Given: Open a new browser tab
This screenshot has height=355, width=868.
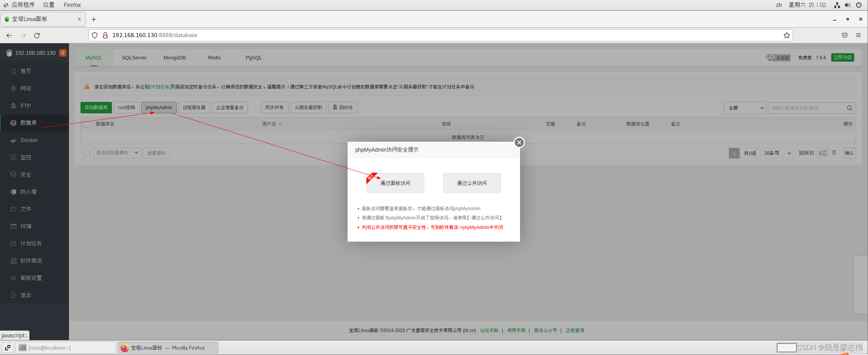Looking at the screenshot, I should point(94,19).
